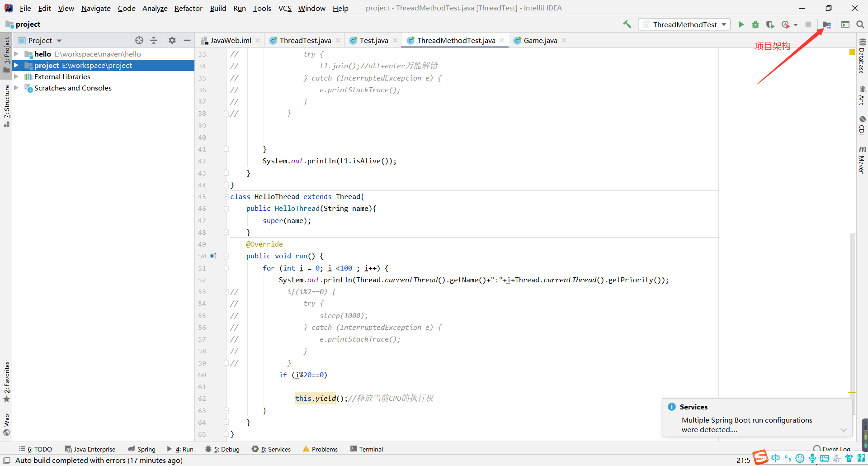Open the 8: Services tool window
The width and height of the screenshot is (868, 466).
point(271,449)
